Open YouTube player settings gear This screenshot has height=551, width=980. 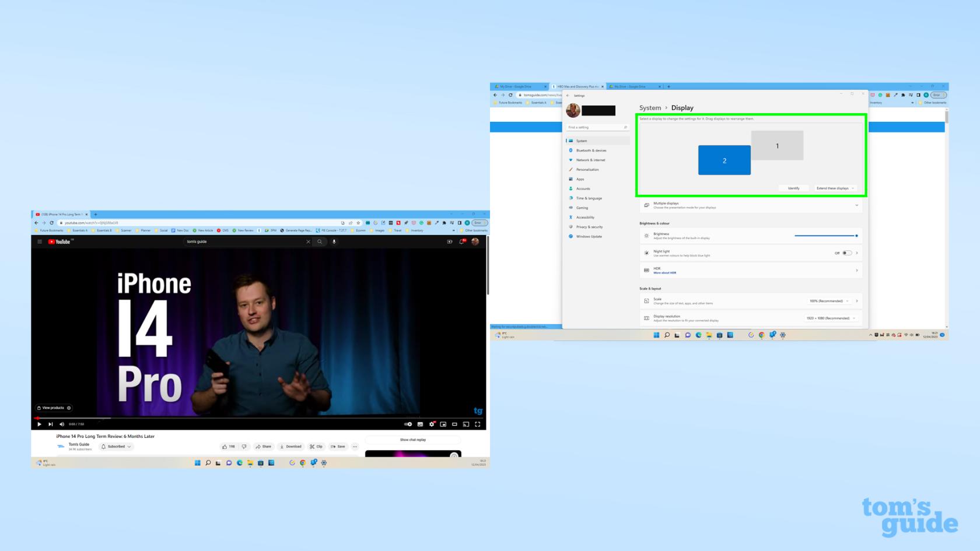click(432, 424)
